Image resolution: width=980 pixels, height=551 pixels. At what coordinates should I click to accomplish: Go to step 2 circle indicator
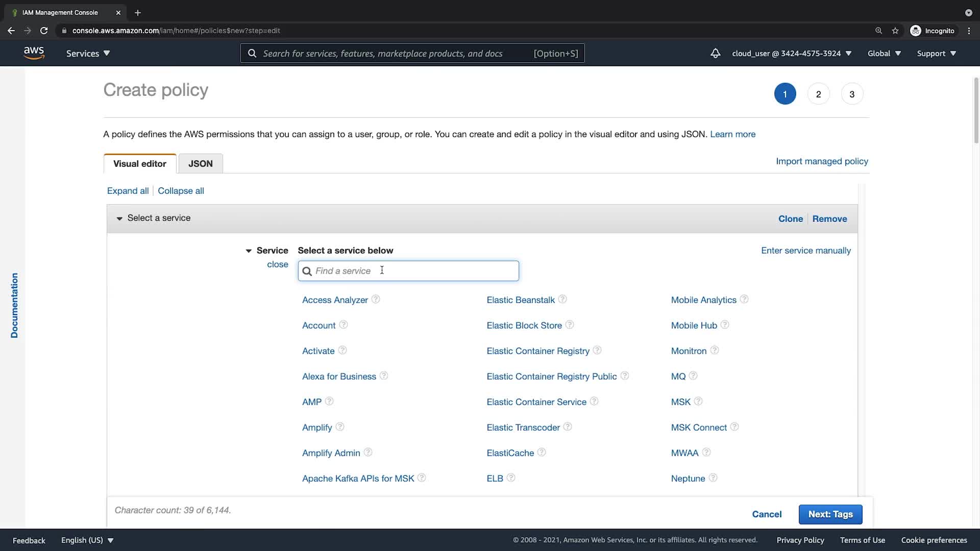coord(818,94)
